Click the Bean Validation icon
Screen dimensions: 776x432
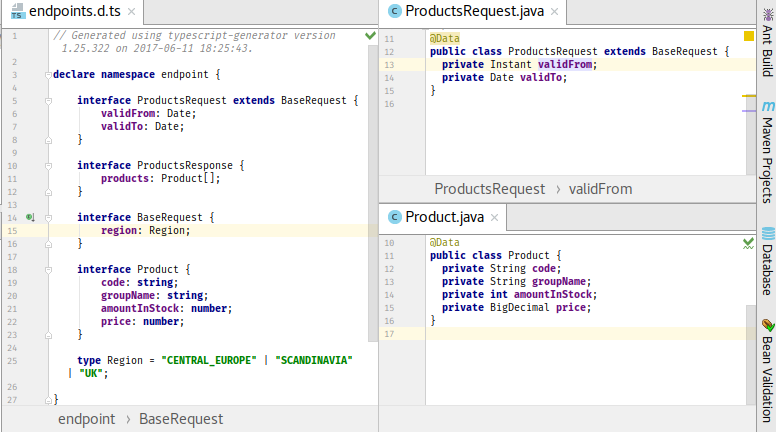pos(768,325)
